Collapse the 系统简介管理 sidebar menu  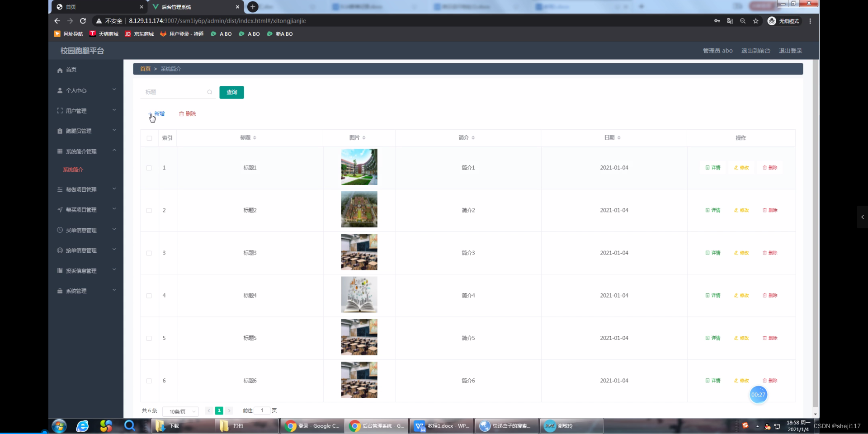86,151
